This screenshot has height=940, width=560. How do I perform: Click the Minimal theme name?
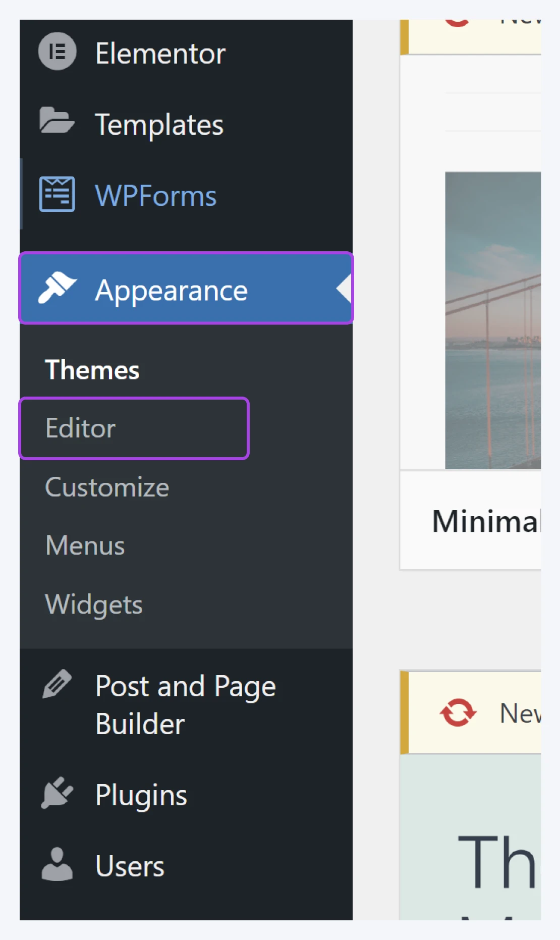pyautogui.click(x=486, y=521)
